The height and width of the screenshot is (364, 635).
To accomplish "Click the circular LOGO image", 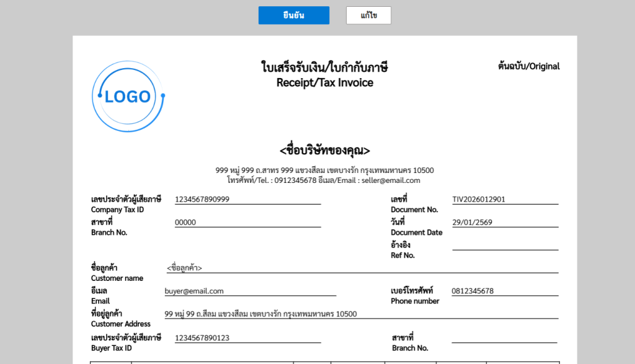I will [128, 96].
